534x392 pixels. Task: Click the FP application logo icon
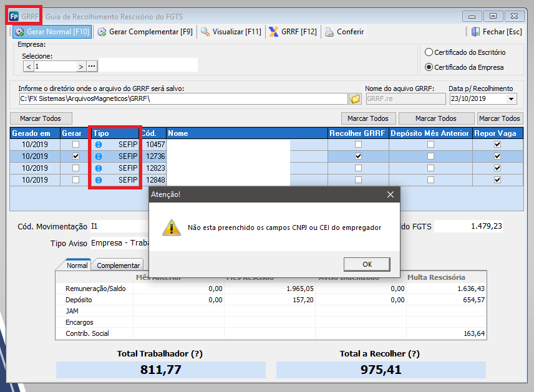(14, 16)
